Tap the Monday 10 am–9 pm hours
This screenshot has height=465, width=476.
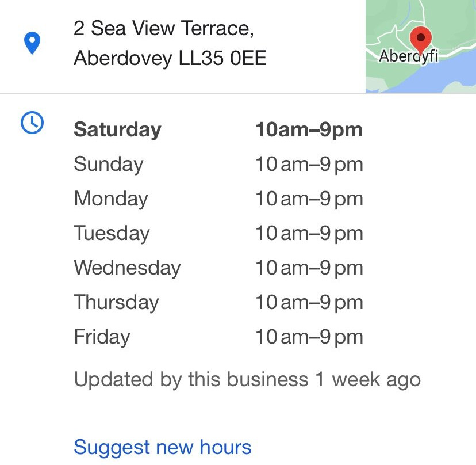pos(309,199)
